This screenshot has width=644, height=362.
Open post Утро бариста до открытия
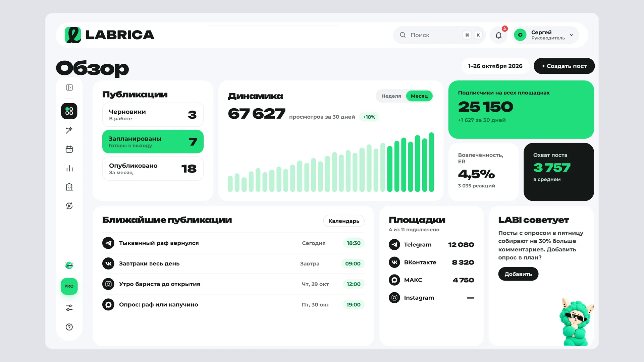[x=233, y=284]
